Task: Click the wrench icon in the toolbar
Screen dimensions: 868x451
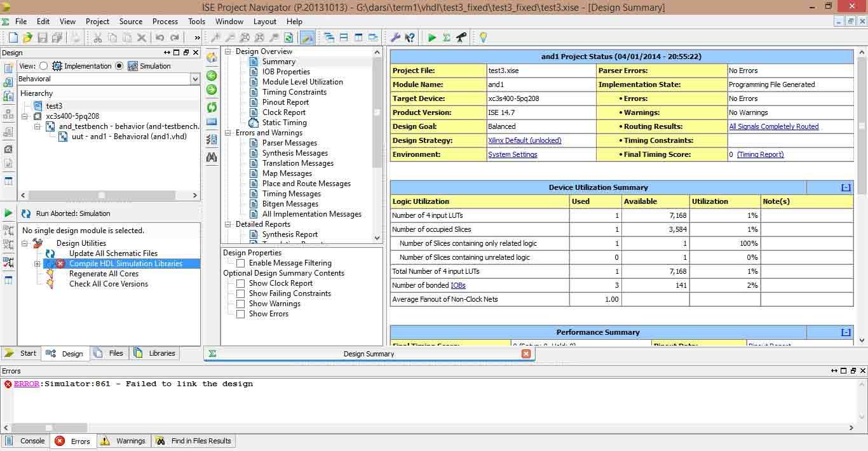Action: tap(395, 37)
